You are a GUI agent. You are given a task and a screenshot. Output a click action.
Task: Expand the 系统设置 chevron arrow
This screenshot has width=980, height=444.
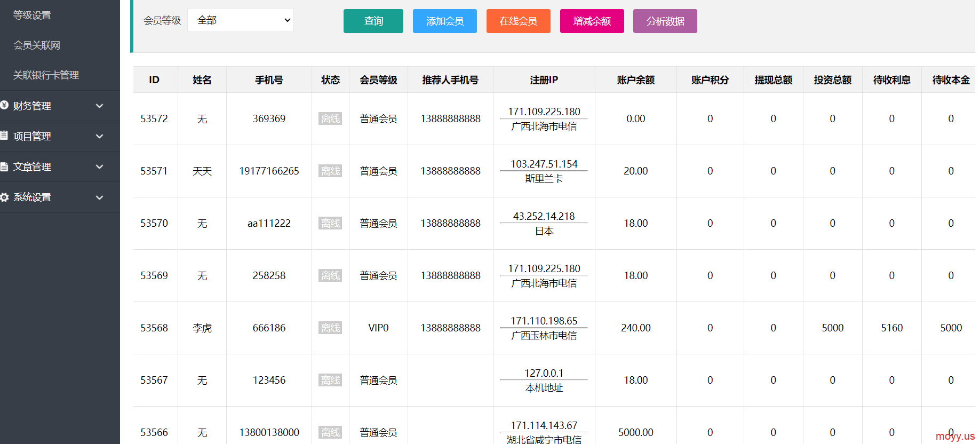99,197
